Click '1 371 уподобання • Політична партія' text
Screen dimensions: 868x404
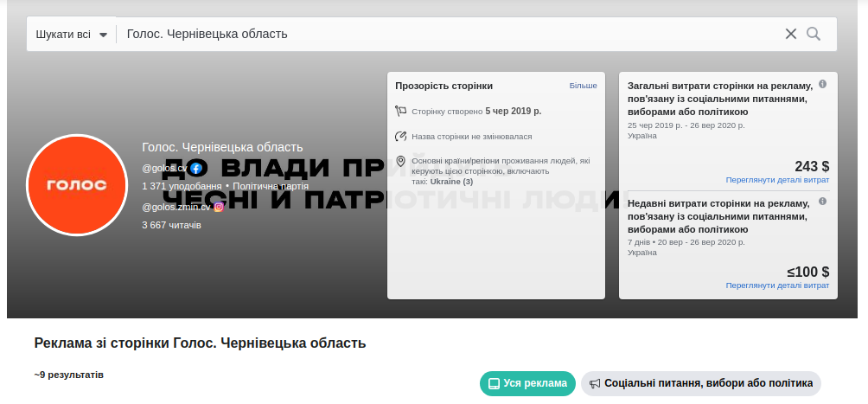point(226,186)
